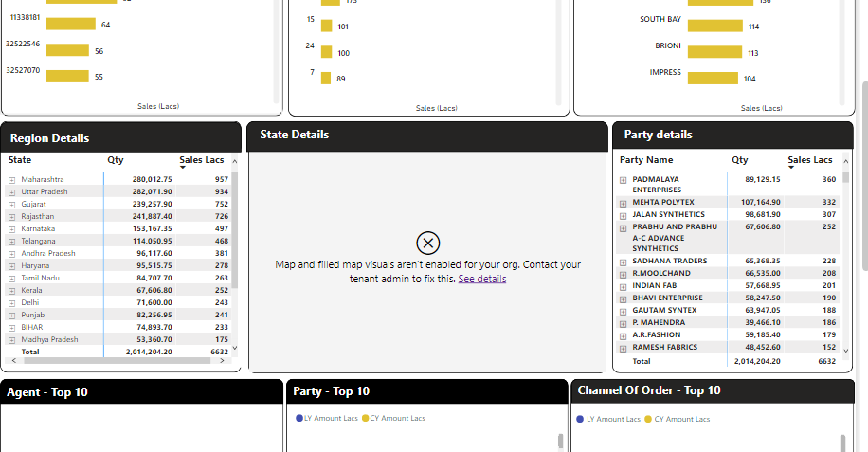Expand the Uttar Pradesh row
Viewport: 868px width, 452px height.
point(11,192)
